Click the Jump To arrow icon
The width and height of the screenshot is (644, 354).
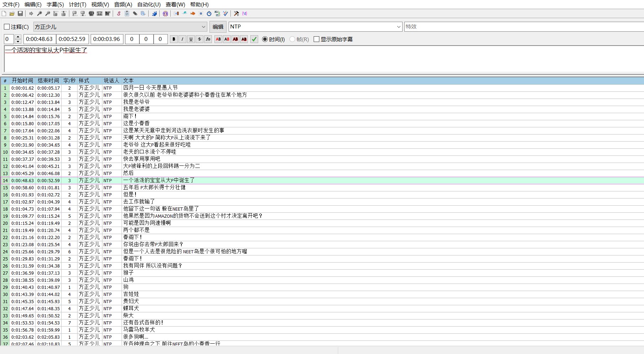[31, 14]
